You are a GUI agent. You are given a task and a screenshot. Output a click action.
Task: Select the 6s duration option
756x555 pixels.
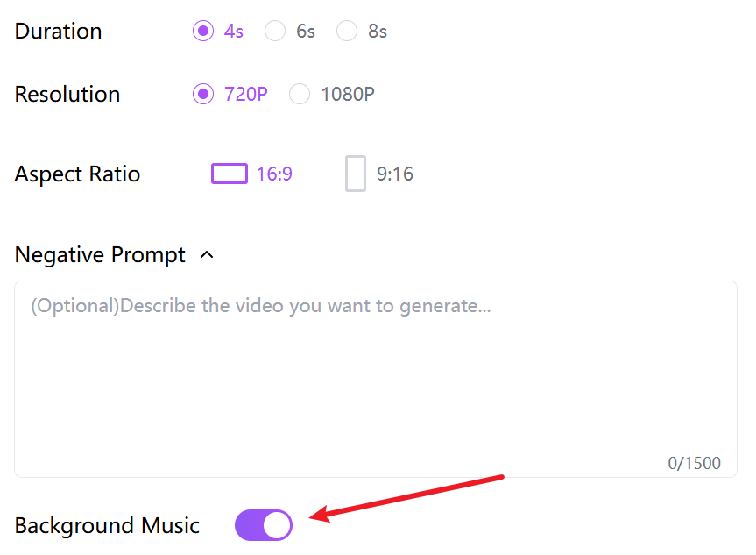pyautogui.click(x=274, y=30)
